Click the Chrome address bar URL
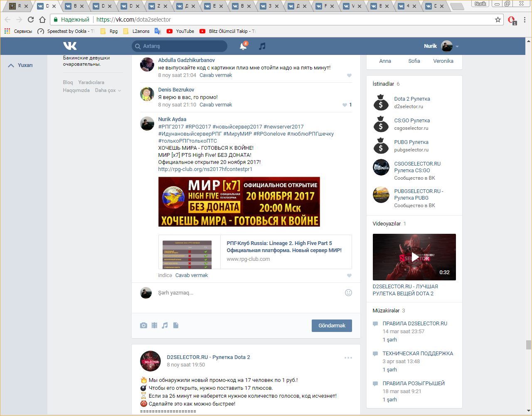 pos(133,20)
